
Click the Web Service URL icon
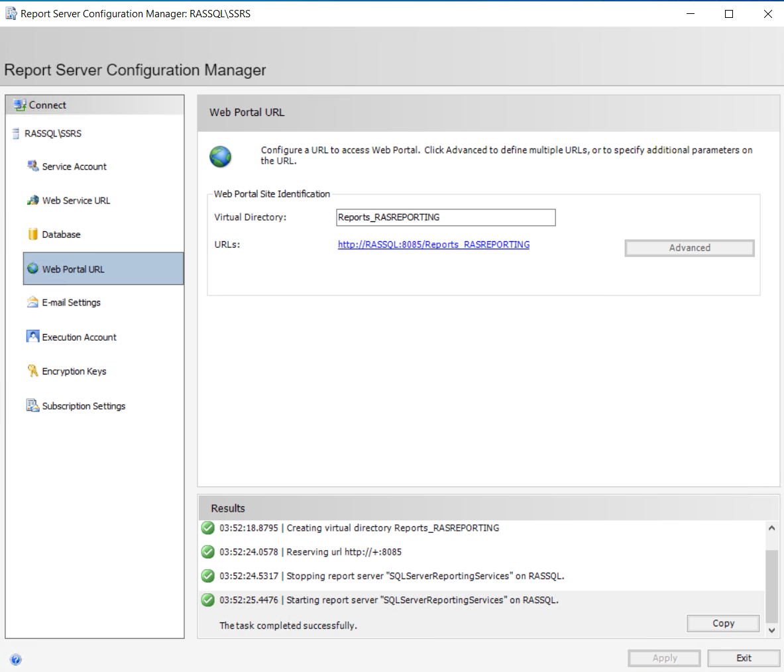(x=32, y=200)
